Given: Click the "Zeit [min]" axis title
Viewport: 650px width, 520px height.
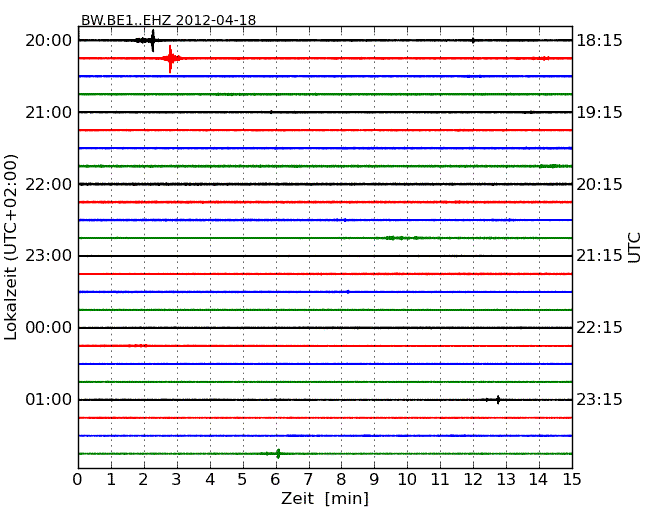Looking at the screenshot, I should [325, 498].
